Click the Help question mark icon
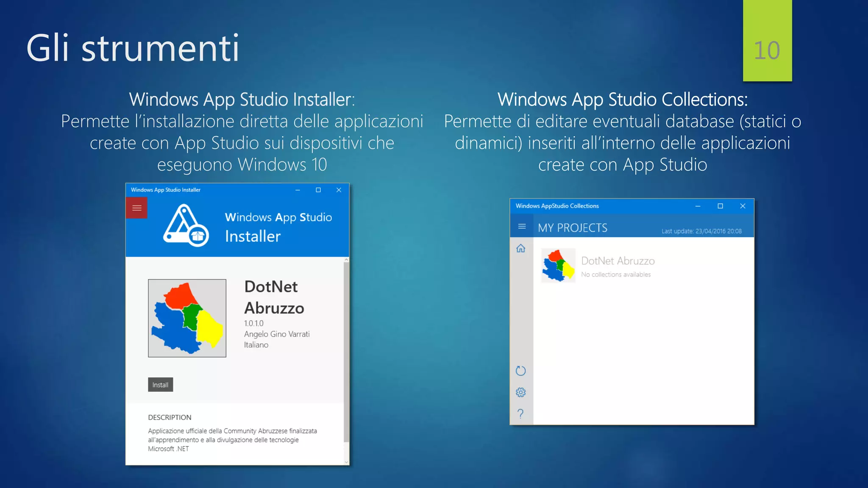 pos(520,413)
